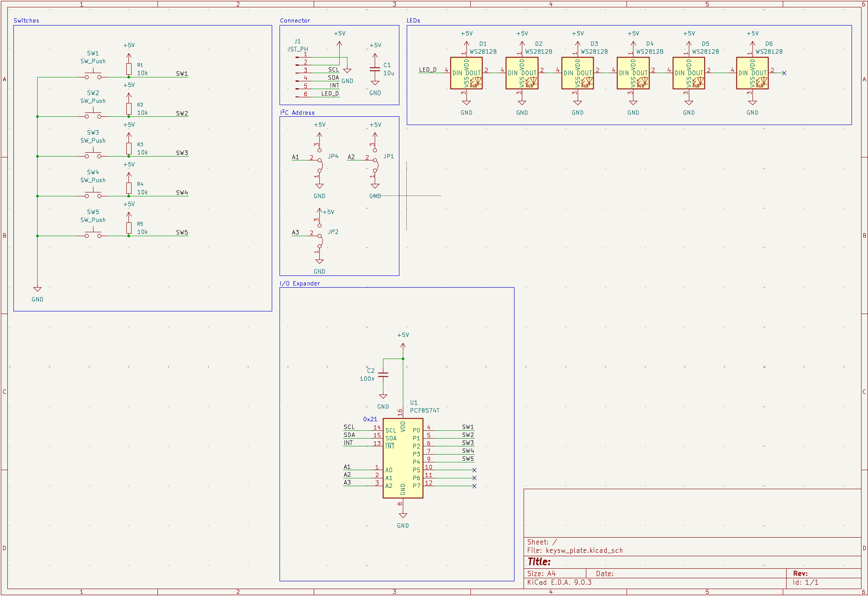The width and height of the screenshot is (868, 596).
Task: Click the Connector block title
Action: tap(295, 20)
